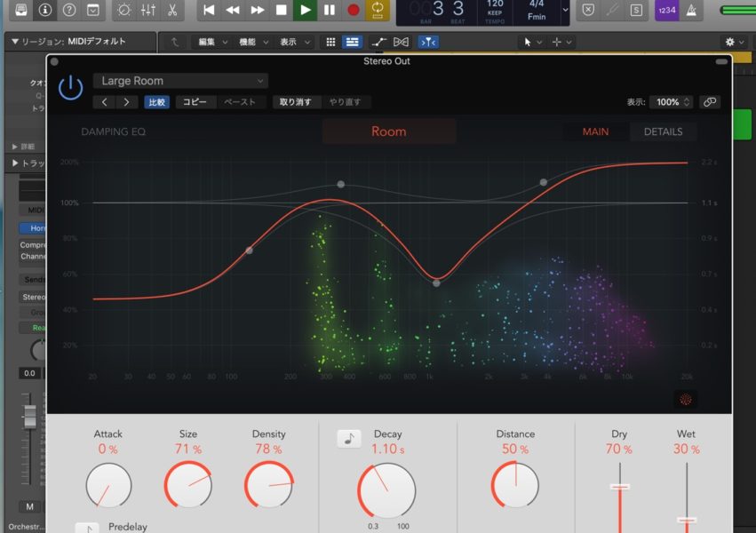The width and height of the screenshot is (756, 533).
Task: Toggle the purple 1234 count-in button
Action: 667,10
